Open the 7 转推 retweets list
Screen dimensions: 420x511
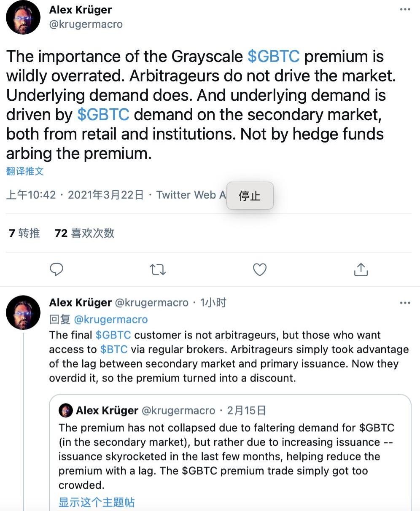[24, 233]
